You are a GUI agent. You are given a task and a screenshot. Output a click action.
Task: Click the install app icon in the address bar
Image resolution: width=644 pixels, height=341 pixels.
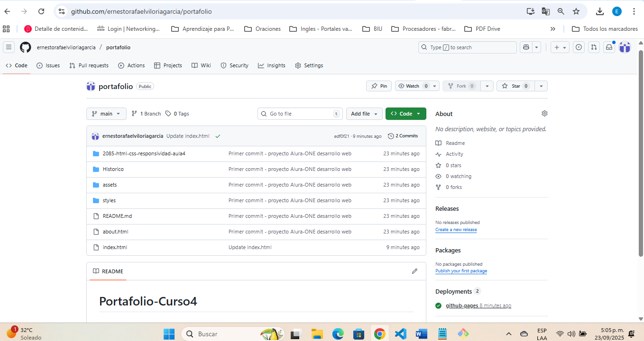pyautogui.click(x=531, y=11)
